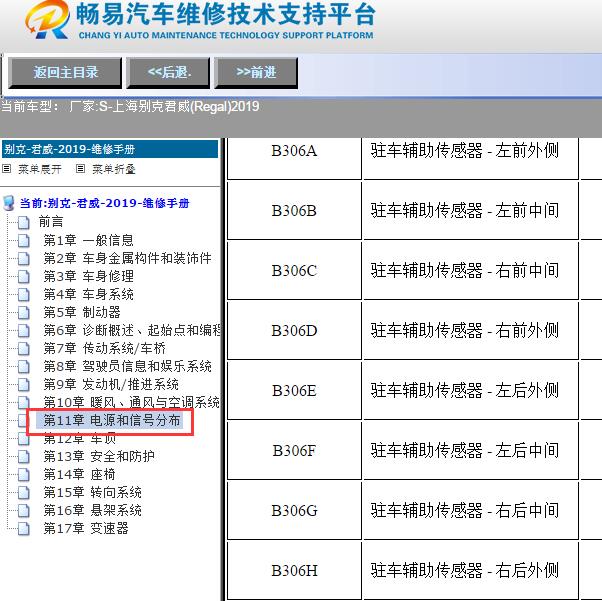Click the page icon beside 第10章
The width and height of the screenshot is (602, 601).
(x=24, y=403)
